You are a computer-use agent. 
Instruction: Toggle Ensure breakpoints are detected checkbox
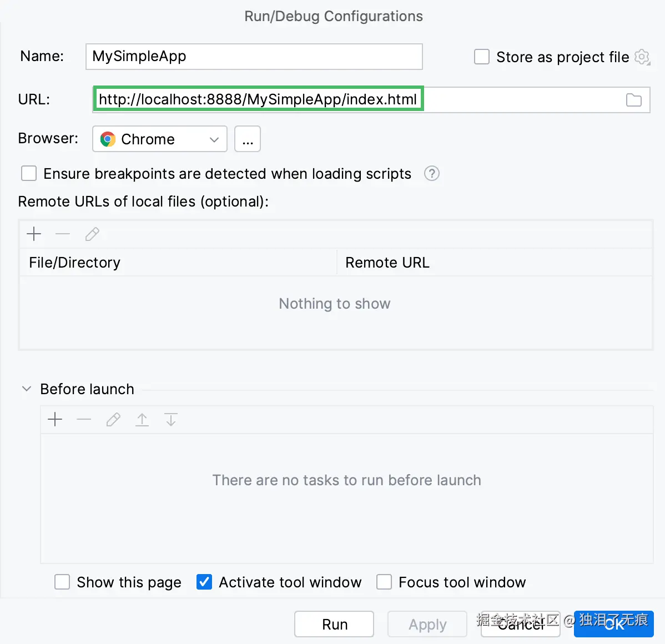point(29,174)
